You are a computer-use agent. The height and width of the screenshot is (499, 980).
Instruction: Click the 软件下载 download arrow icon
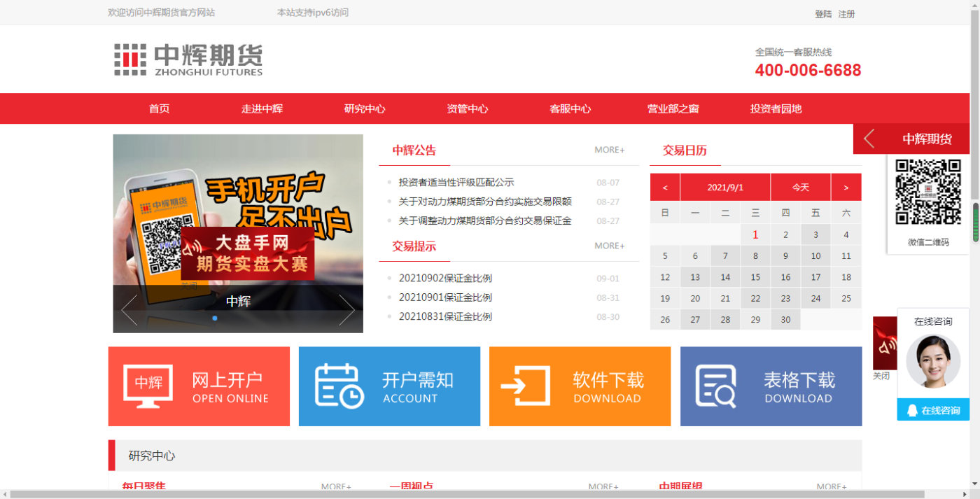coord(528,386)
